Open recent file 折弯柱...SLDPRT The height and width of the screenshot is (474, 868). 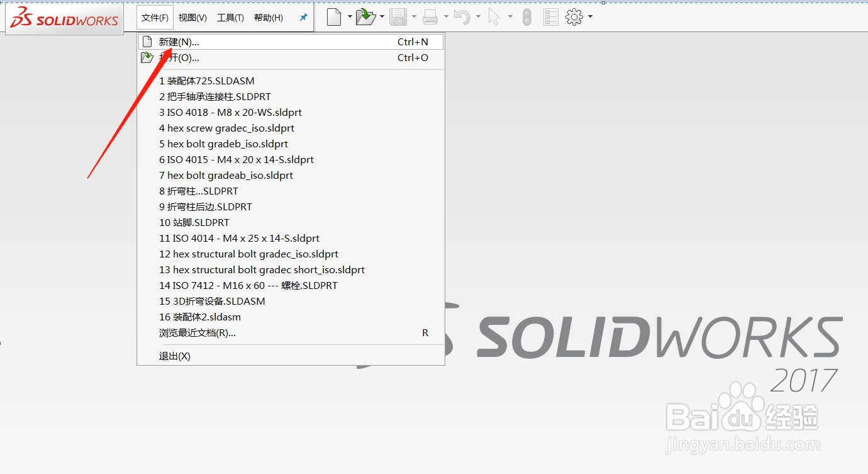point(291,191)
